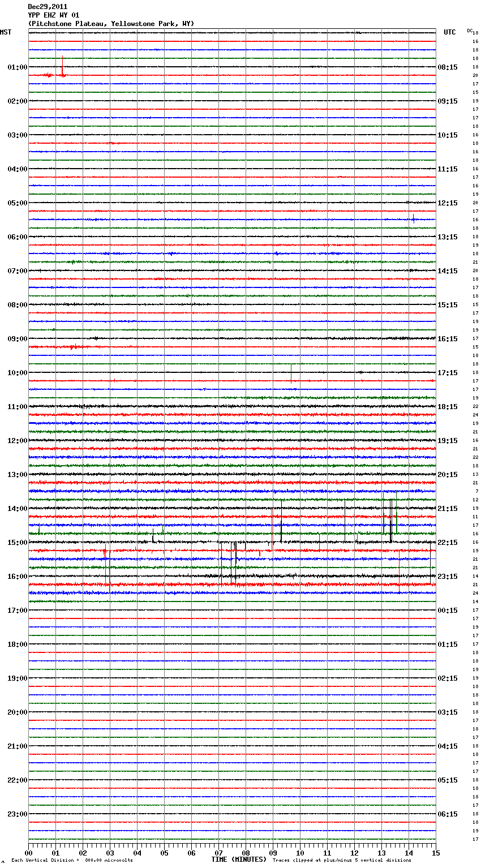Viewport: 481px width, 868px height.
Task: Select the 19:00 MST time label
Action: (18, 678)
